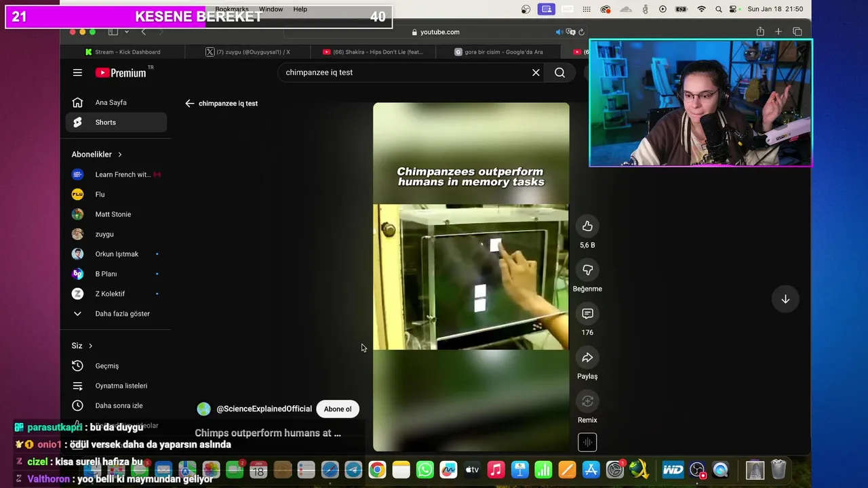868x488 pixels.
Task: Like the Short with thumbs up
Action: [x=587, y=226]
